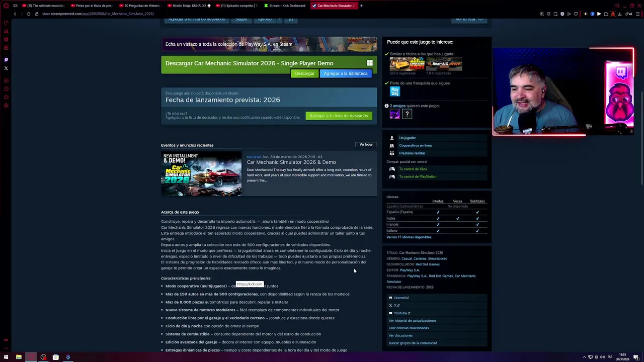644x362 pixels.
Task: Click the BeamNG.drive similar-game thumbnail
Action: coord(444,64)
